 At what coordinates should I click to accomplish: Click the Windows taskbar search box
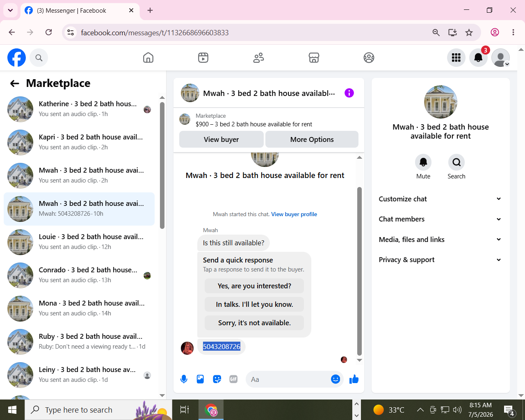(x=98, y=410)
